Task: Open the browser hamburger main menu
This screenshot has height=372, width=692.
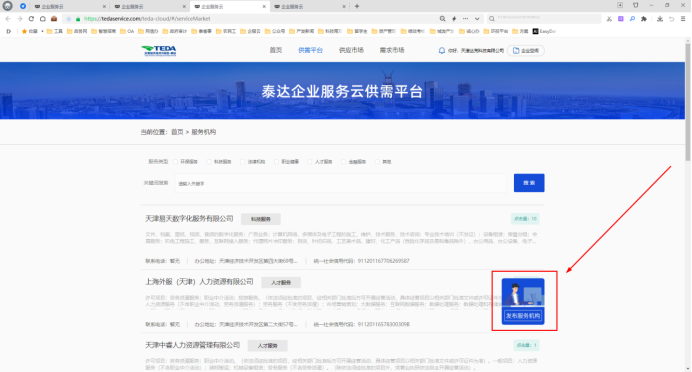Action: tap(683, 19)
